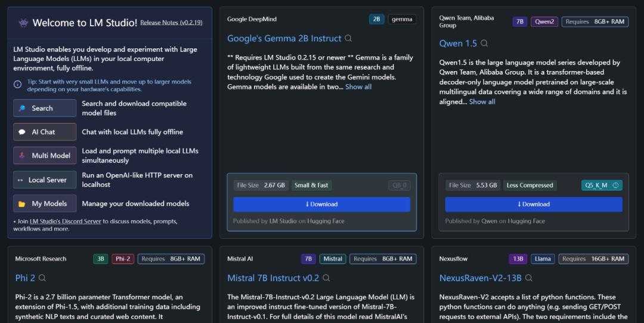Click the 7B tag on Mistral card

(308, 259)
